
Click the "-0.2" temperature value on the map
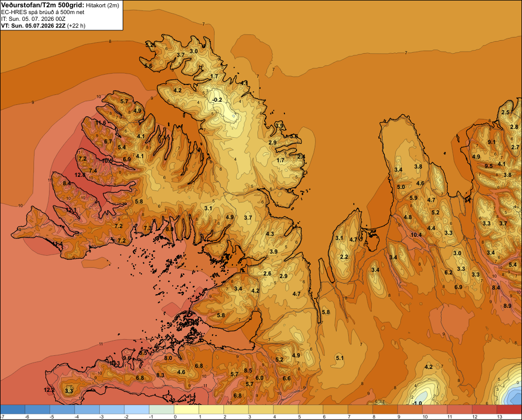(x=217, y=100)
